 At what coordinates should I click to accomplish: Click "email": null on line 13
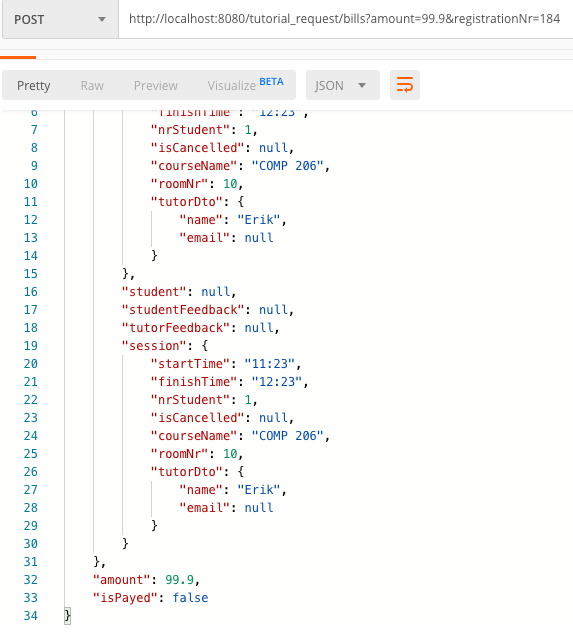(x=226, y=238)
